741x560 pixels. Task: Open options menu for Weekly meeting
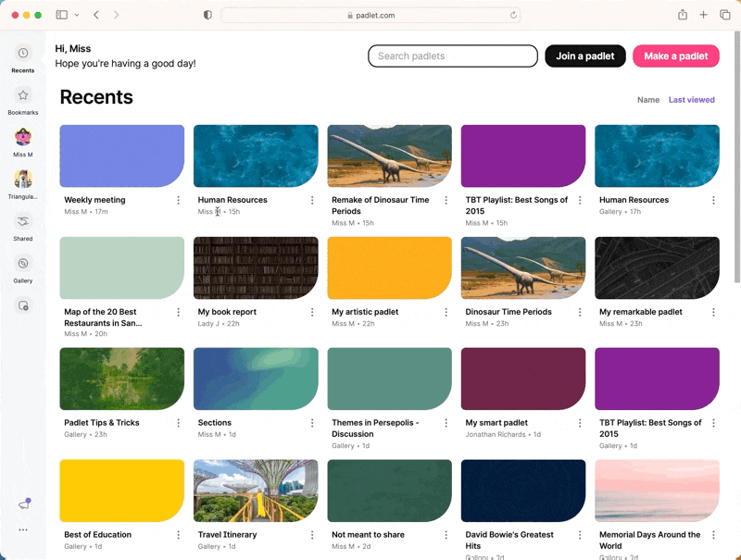178,200
